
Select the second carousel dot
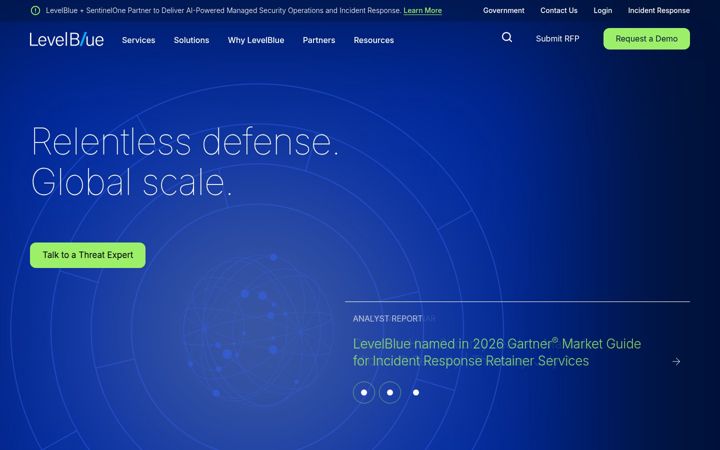[390, 393]
